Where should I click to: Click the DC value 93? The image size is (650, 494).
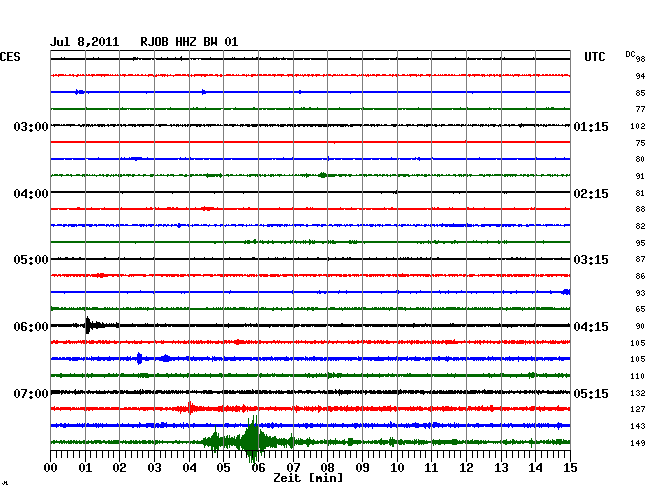tap(640, 293)
